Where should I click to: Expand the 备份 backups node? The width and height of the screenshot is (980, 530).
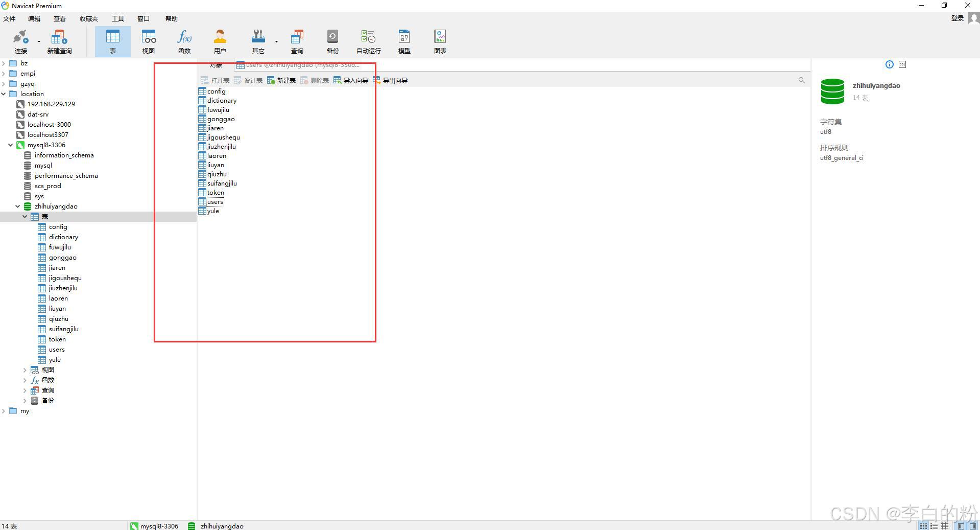(x=25, y=401)
